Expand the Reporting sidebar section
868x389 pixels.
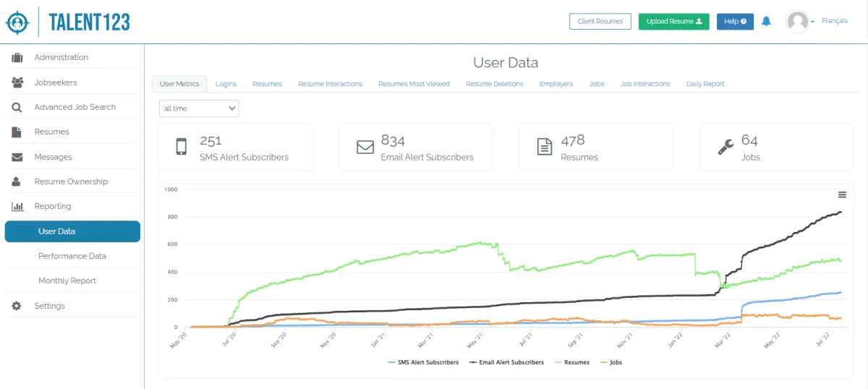(x=53, y=207)
